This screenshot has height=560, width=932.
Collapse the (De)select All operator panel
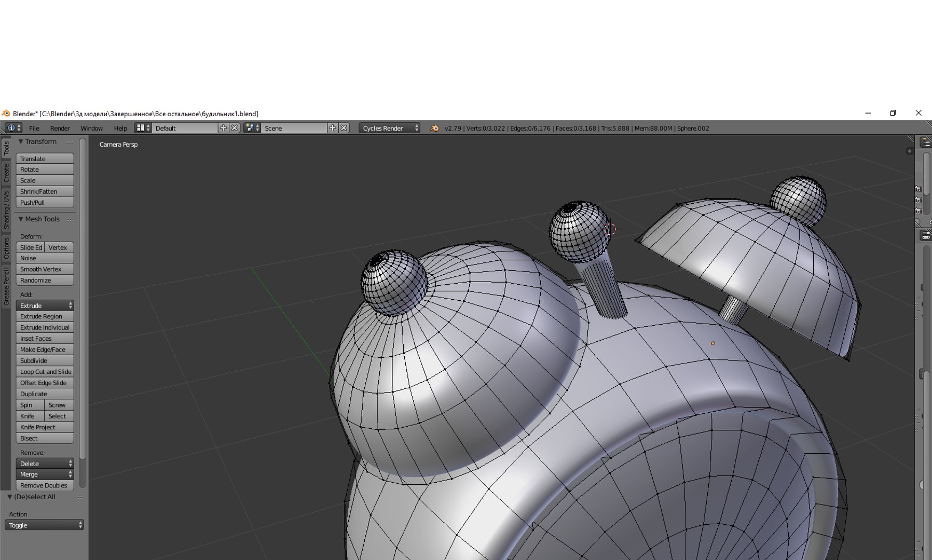[x=9, y=497]
